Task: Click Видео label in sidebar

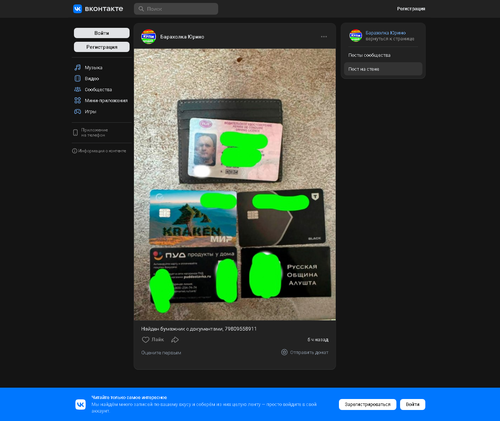Action: click(92, 79)
